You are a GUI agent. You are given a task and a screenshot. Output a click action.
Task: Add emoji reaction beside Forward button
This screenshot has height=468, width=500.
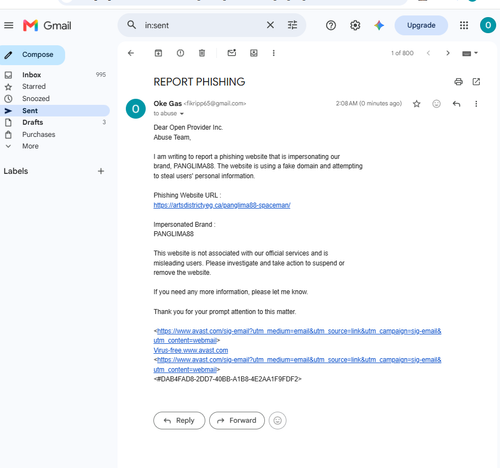pyautogui.click(x=278, y=421)
